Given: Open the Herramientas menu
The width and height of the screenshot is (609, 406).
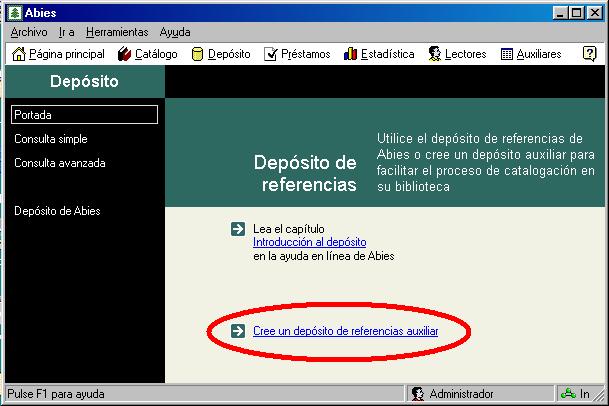Looking at the screenshot, I should coord(116,32).
